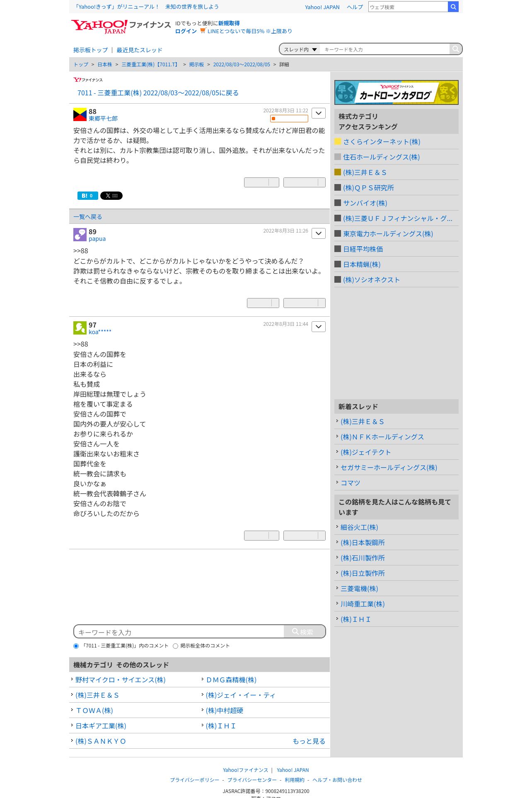Click the left reaction button under post 89
532x798 pixels.
[x=263, y=303]
